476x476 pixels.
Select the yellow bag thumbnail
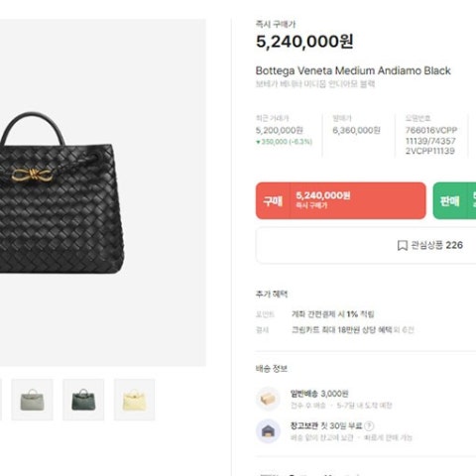point(134,400)
